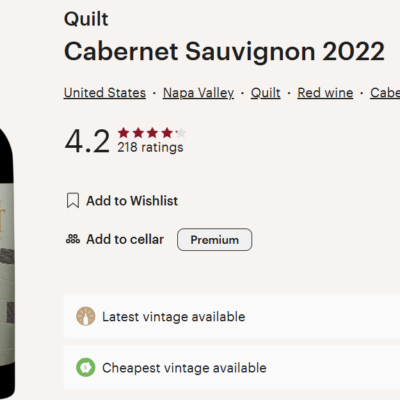Choose Latest vintage available row
The width and height of the screenshot is (400, 400).
pos(232,316)
